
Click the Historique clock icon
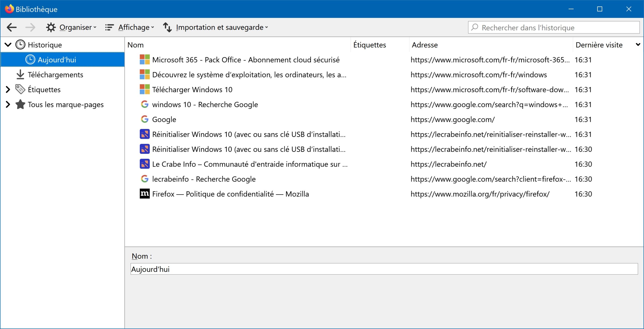coord(20,45)
